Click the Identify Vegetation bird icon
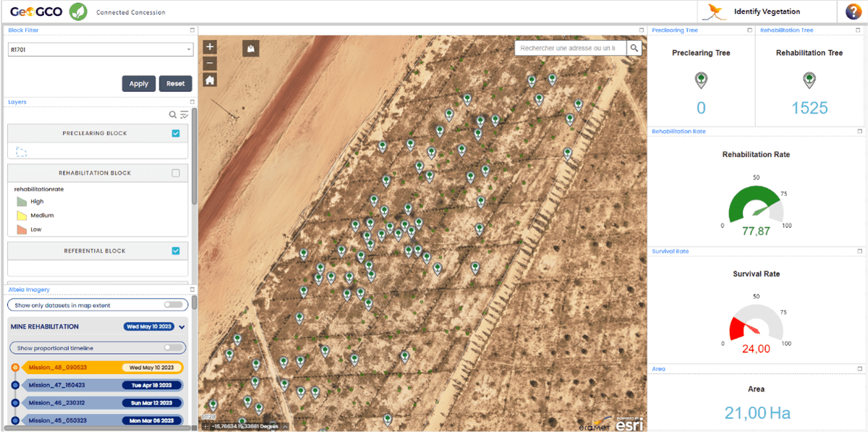This screenshot has height=432, width=868. (716, 12)
